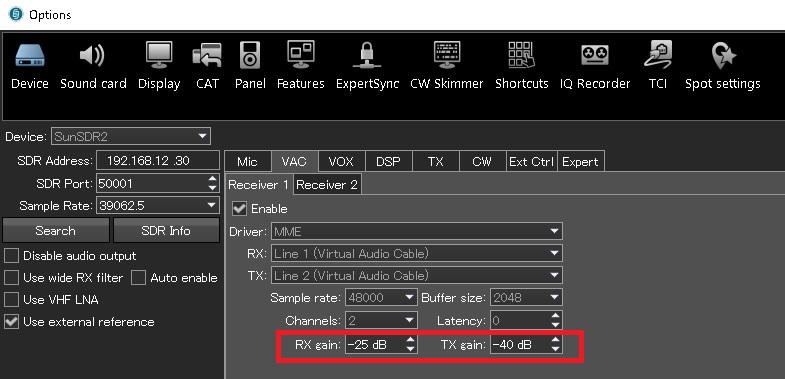Switch to the DSP tab
785x379 pixels.
click(x=388, y=162)
